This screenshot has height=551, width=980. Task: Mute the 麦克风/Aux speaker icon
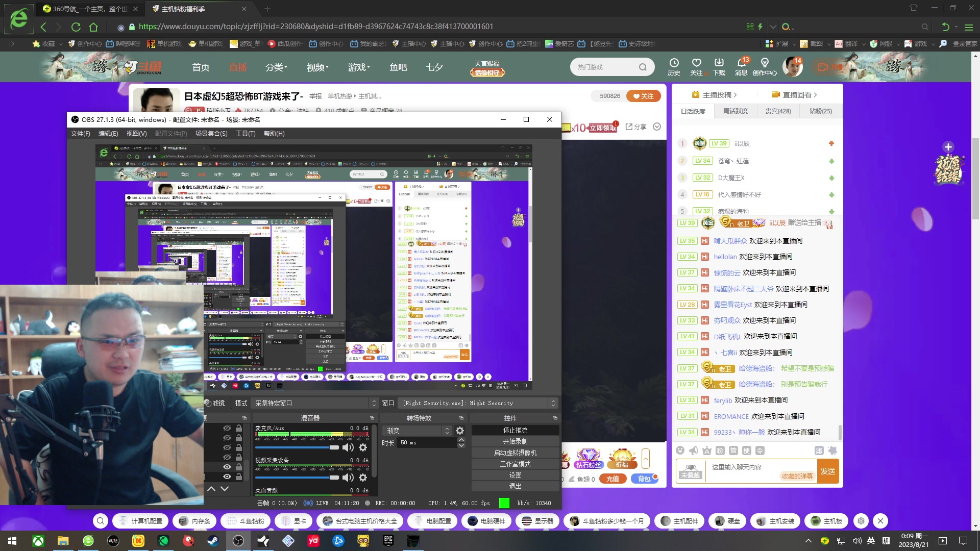click(348, 447)
